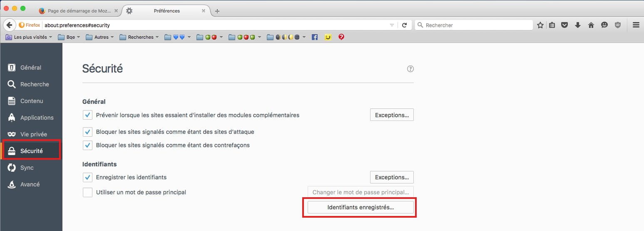644x231 pixels.
Task: Expand the Bqe bookmarks folder
Action: pos(70,37)
